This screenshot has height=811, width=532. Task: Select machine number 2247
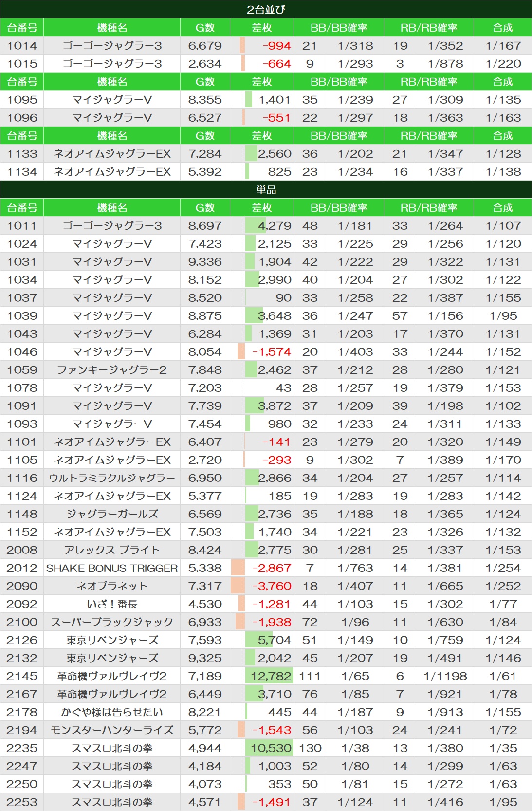[22, 766]
